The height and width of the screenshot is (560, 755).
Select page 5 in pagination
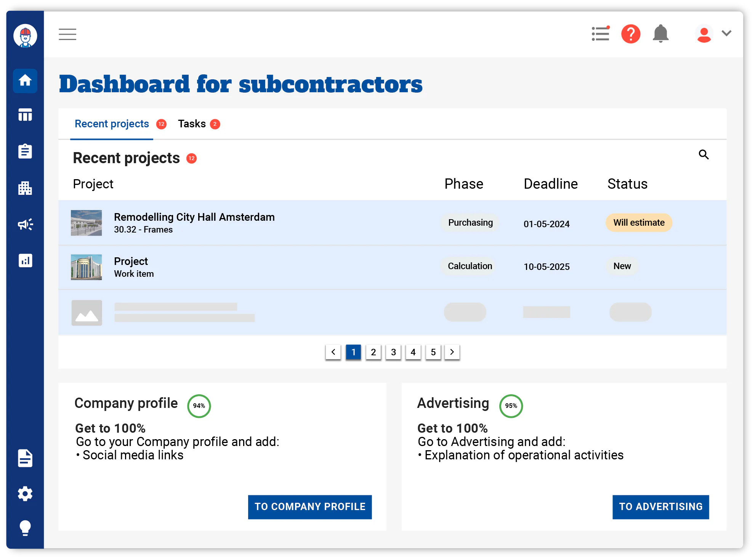433,352
